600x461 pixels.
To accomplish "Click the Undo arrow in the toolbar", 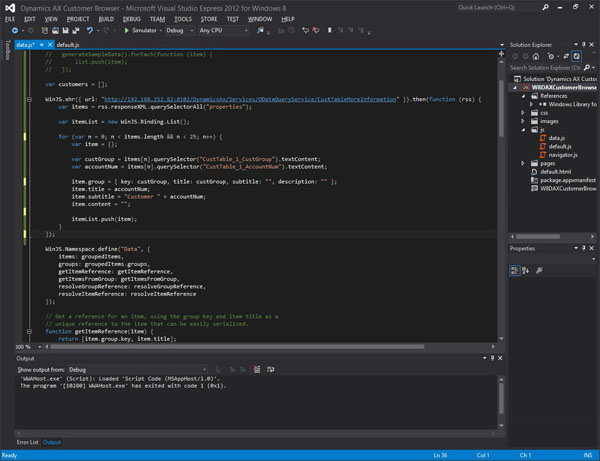I will [x=90, y=31].
